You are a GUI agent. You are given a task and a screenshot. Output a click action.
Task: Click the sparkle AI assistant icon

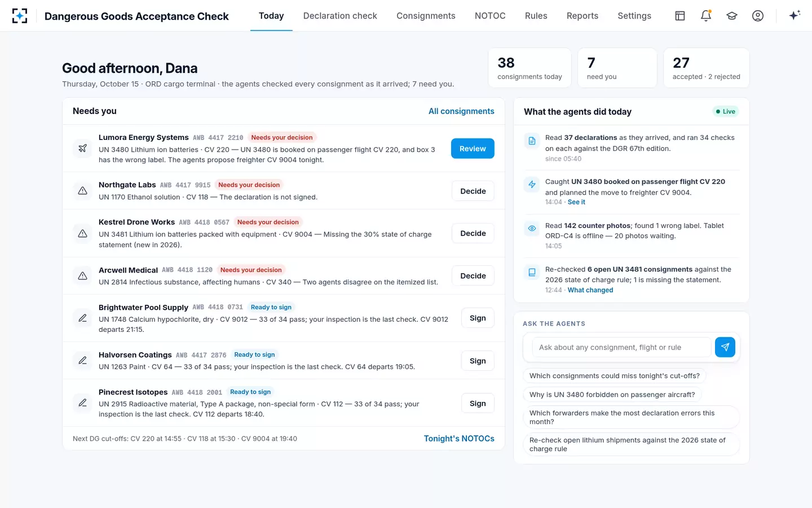pyautogui.click(x=795, y=16)
